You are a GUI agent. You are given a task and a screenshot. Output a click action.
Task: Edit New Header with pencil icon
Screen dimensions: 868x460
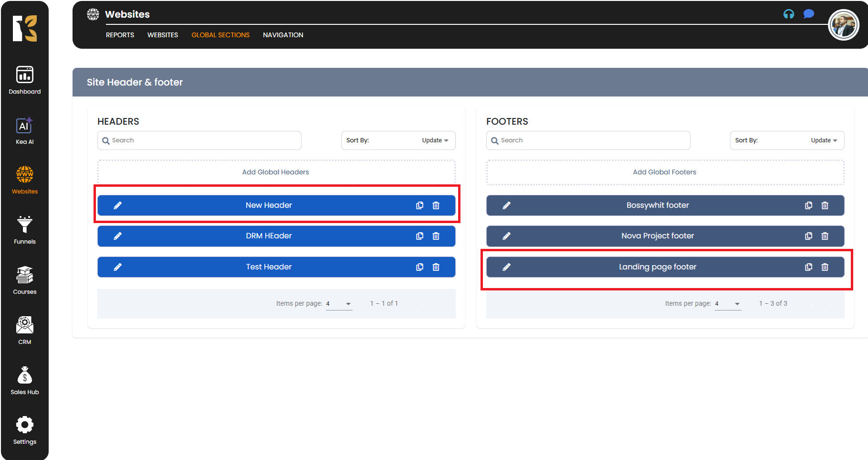(x=118, y=205)
